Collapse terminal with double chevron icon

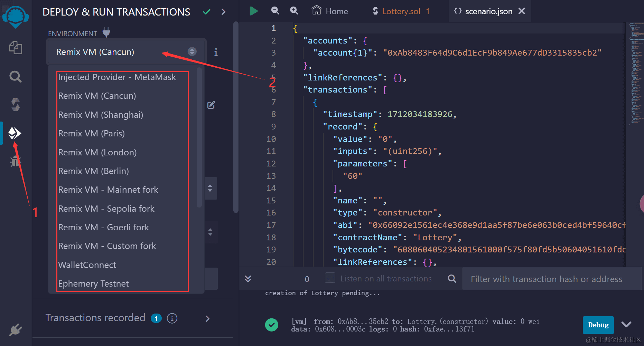click(248, 279)
